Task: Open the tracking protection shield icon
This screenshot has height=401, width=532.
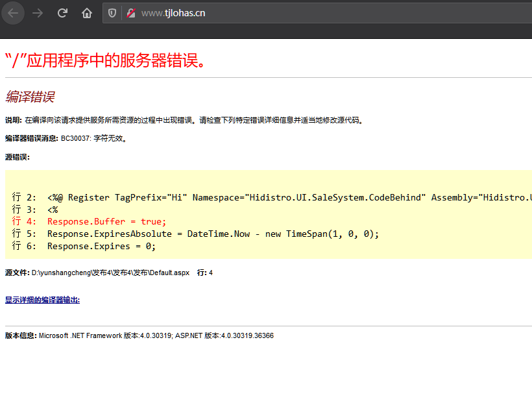Action: point(112,13)
